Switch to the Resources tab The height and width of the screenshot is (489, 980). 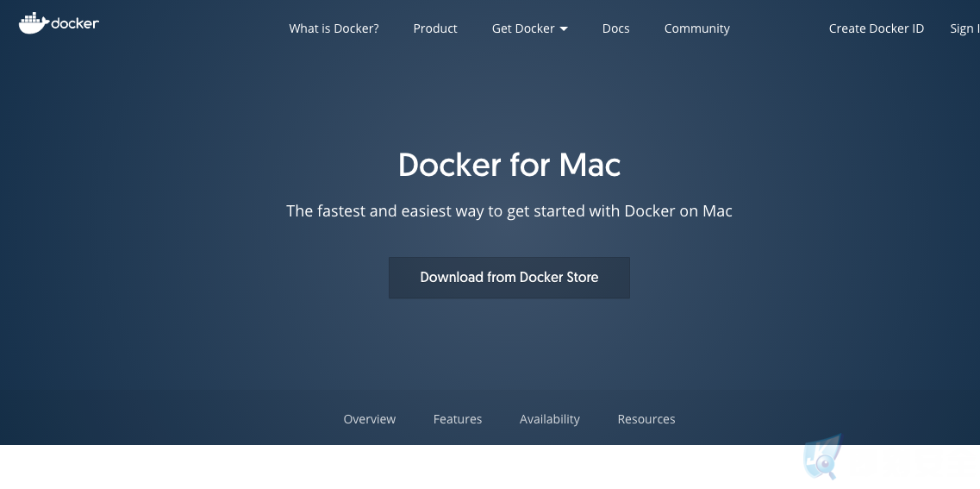pyautogui.click(x=646, y=419)
